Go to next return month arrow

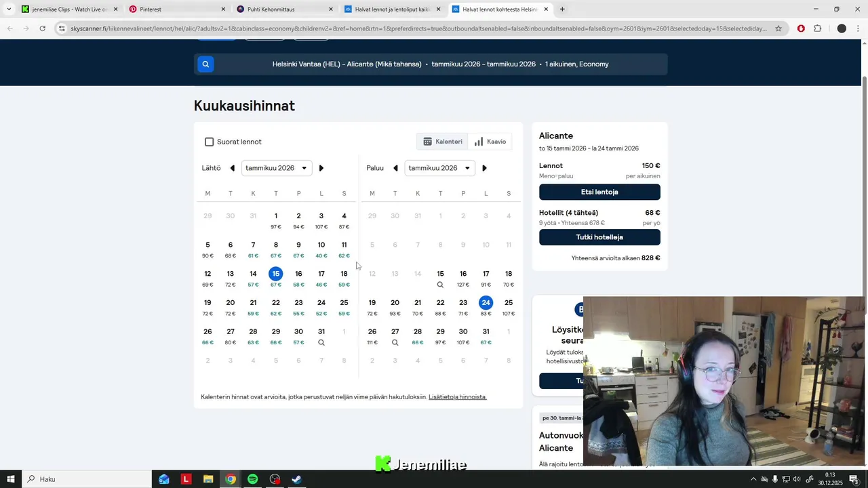point(484,168)
